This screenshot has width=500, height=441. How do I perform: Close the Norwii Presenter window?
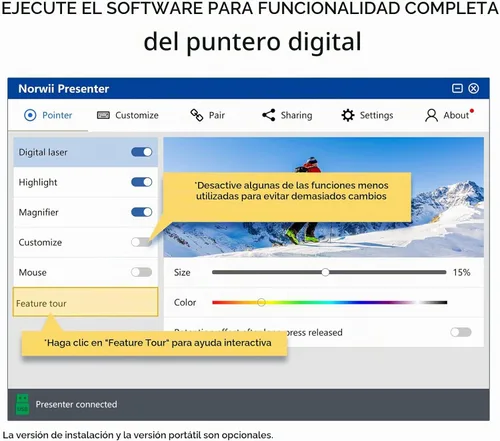473,88
